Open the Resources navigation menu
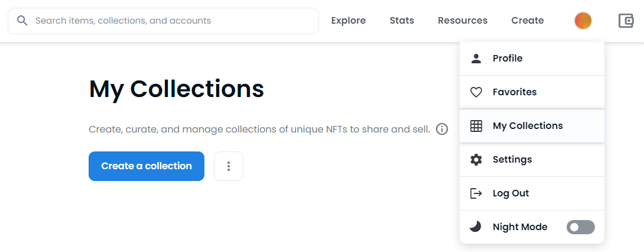Screen dimensions: 644x252 pyautogui.click(x=463, y=21)
